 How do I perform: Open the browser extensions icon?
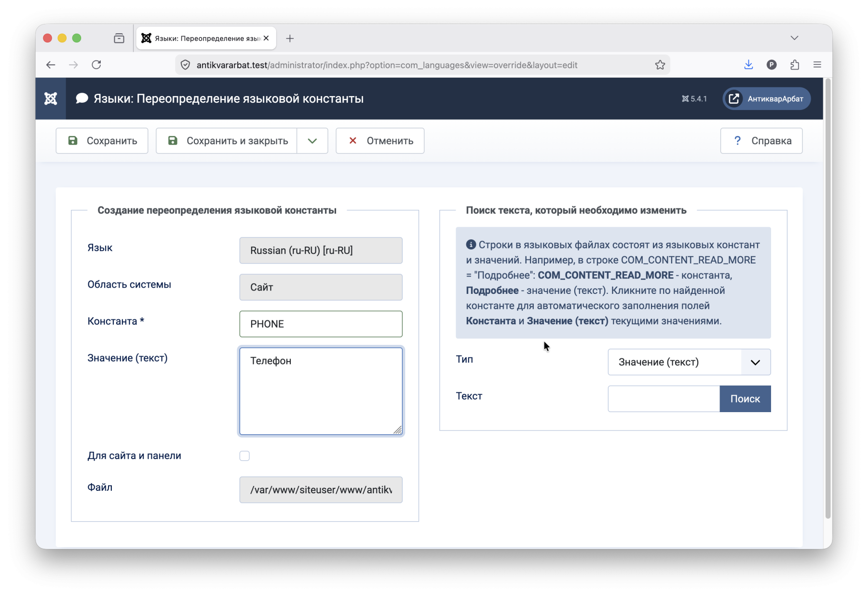(x=794, y=65)
